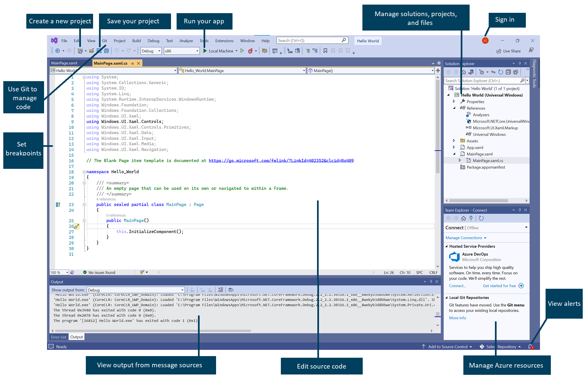This screenshot has width=588, height=385.
Task: Click Pending Changes Filter clock icon
Action: pos(482,72)
